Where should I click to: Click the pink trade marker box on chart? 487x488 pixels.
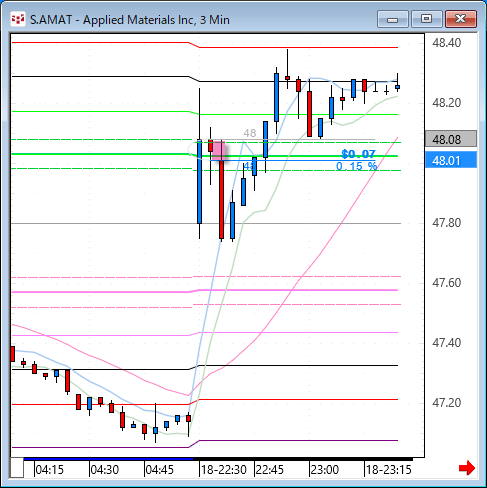[x=219, y=151]
